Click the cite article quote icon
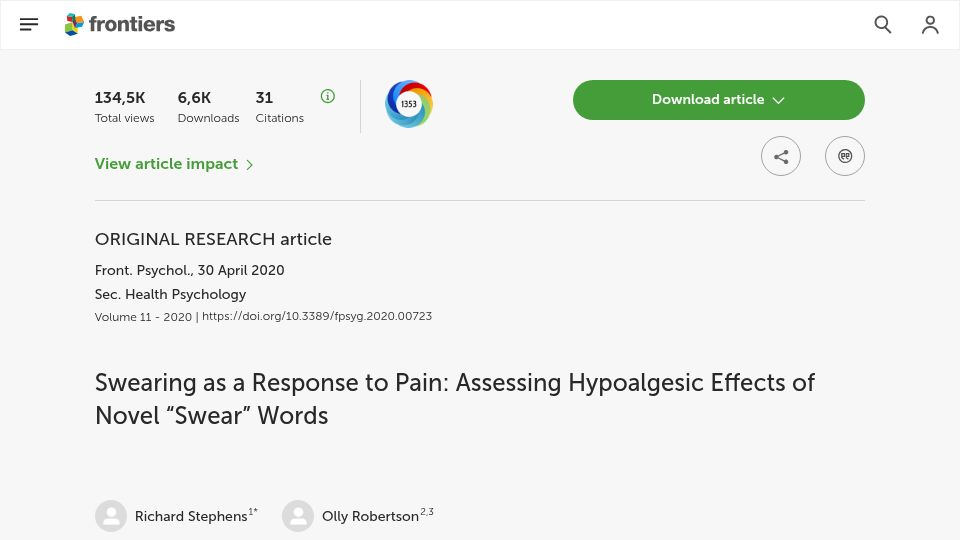The image size is (960, 540). (x=844, y=156)
